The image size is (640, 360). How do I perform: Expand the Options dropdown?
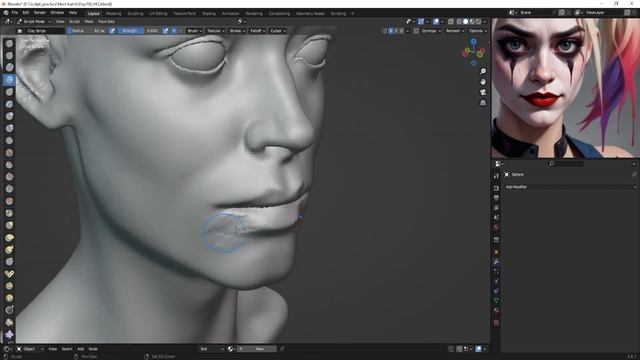tap(477, 31)
